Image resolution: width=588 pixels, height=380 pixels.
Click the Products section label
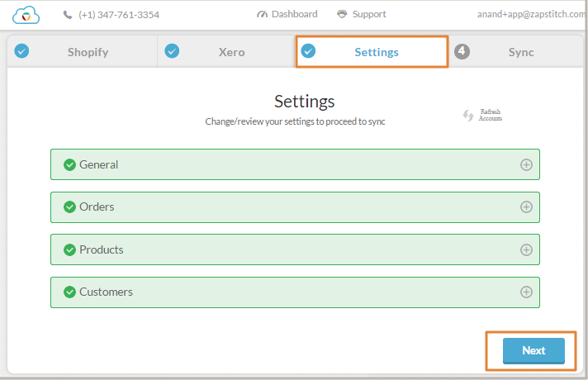tap(102, 249)
